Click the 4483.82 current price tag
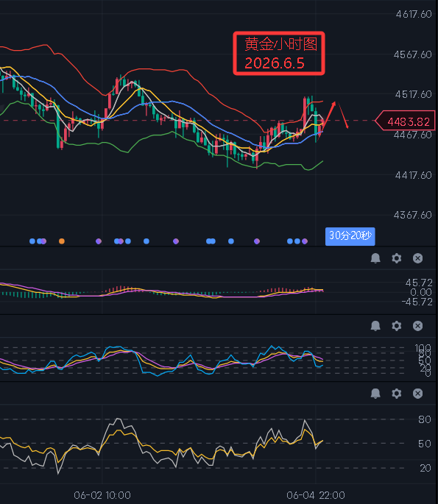Viewport: 438px width, 504px height. [x=405, y=121]
